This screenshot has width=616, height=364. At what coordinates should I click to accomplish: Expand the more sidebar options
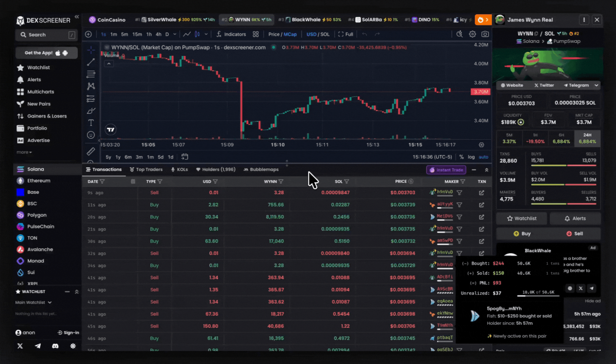(x=24, y=152)
